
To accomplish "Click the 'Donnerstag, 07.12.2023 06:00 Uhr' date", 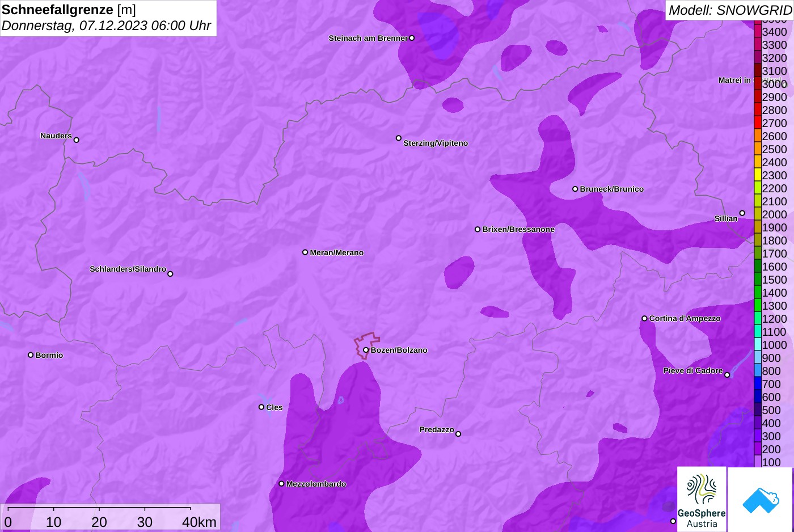I will [x=106, y=26].
